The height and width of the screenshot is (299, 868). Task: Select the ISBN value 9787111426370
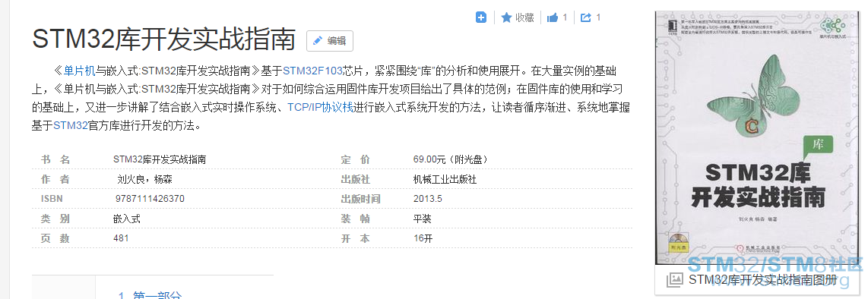click(x=150, y=199)
